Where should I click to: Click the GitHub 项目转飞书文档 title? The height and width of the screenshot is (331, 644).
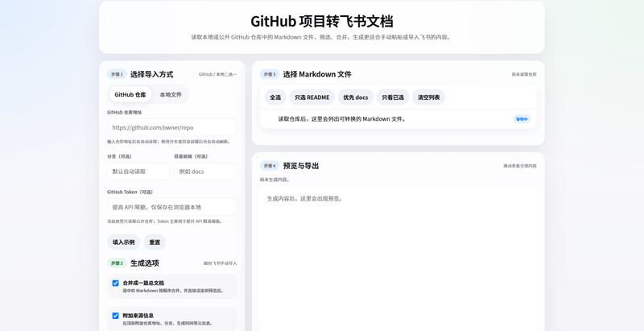[322, 21]
